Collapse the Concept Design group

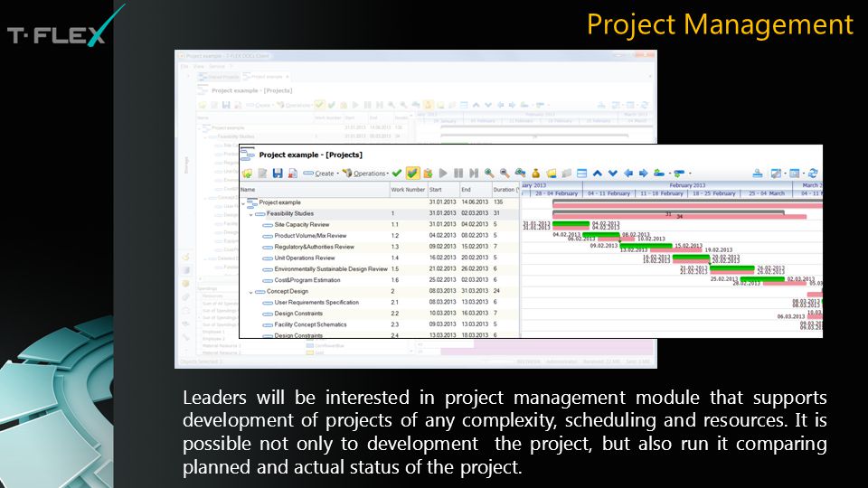pyautogui.click(x=250, y=292)
